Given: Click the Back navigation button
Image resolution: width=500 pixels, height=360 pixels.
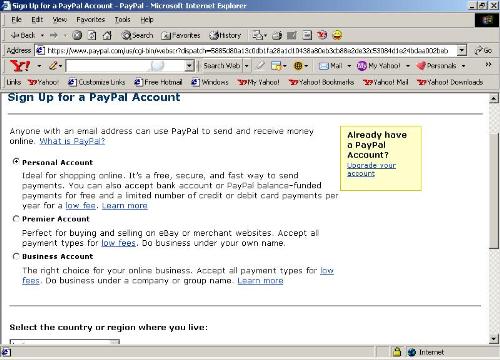Looking at the screenshot, I should 23,35.
